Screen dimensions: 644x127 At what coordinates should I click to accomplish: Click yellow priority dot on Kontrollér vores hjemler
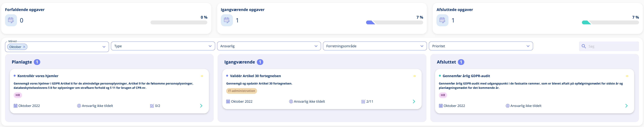coord(202,76)
